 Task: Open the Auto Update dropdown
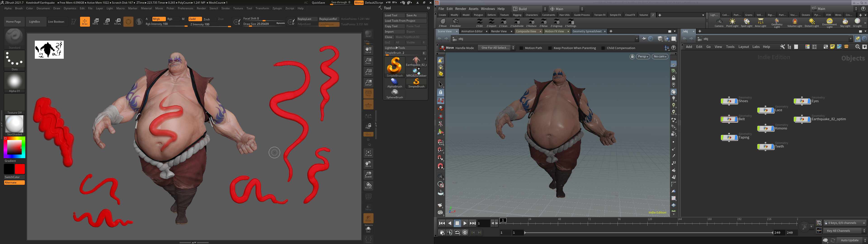(x=852, y=240)
